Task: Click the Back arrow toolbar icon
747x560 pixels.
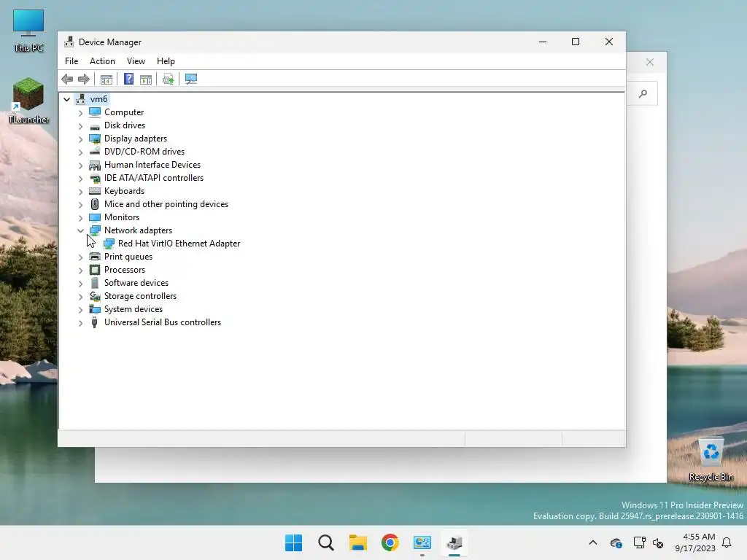Action: [x=67, y=79]
